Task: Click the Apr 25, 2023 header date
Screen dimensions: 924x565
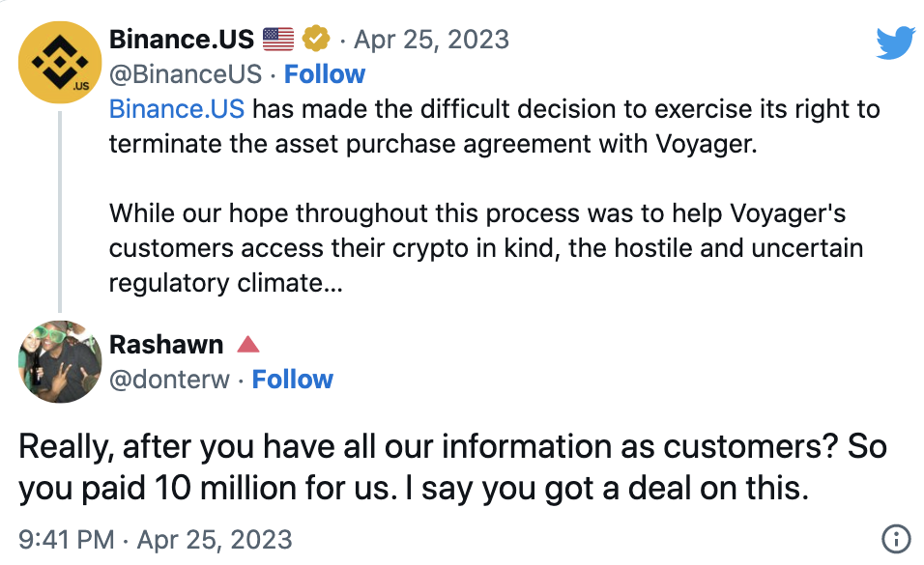Action: (431, 40)
